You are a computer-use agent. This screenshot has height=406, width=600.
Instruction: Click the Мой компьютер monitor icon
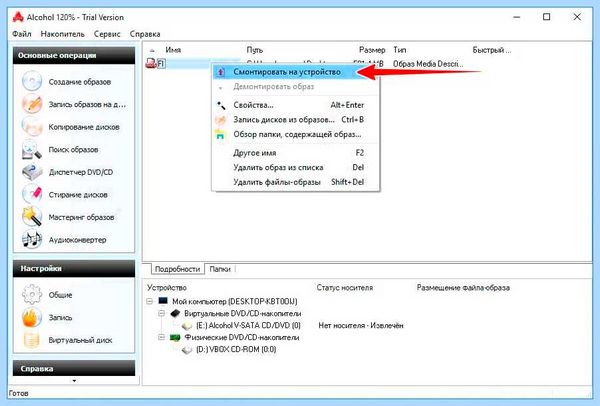(163, 301)
